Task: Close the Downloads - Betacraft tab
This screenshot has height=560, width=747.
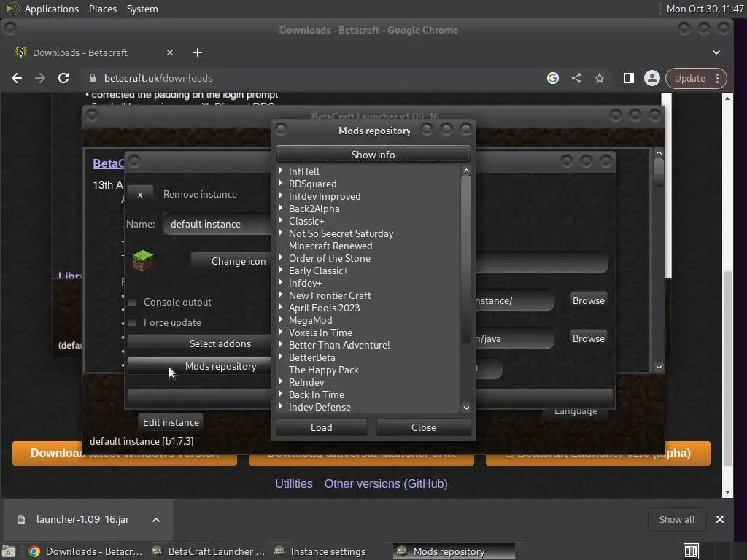Action: click(170, 52)
